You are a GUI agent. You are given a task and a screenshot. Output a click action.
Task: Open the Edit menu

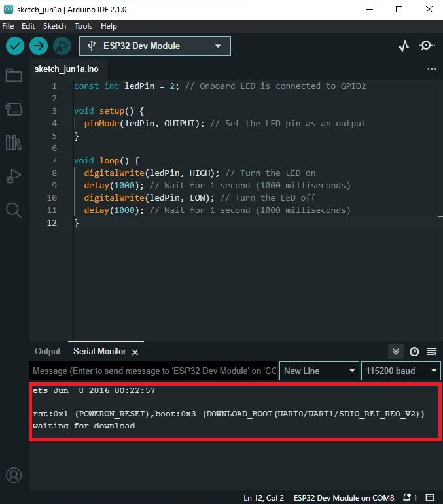point(28,26)
